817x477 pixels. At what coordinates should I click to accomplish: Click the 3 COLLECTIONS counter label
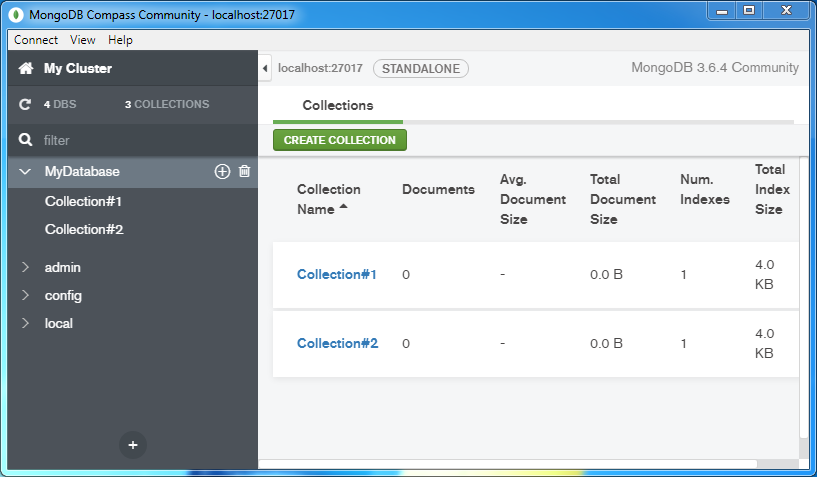coord(167,104)
